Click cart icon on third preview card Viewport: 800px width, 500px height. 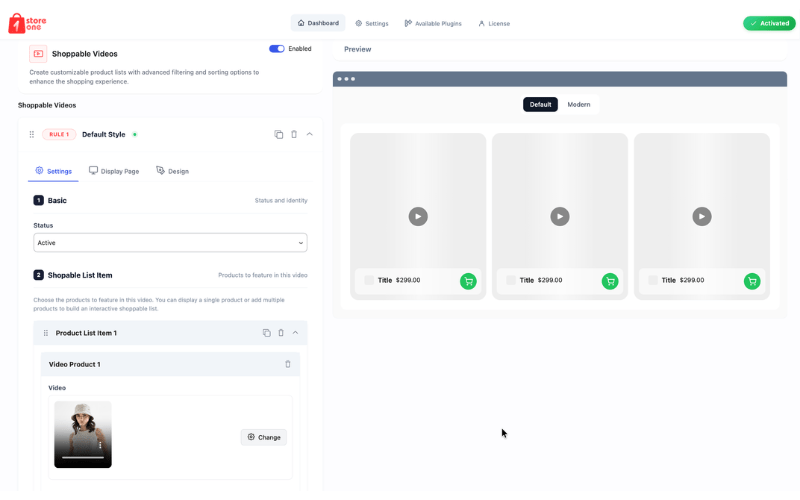point(752,281)
